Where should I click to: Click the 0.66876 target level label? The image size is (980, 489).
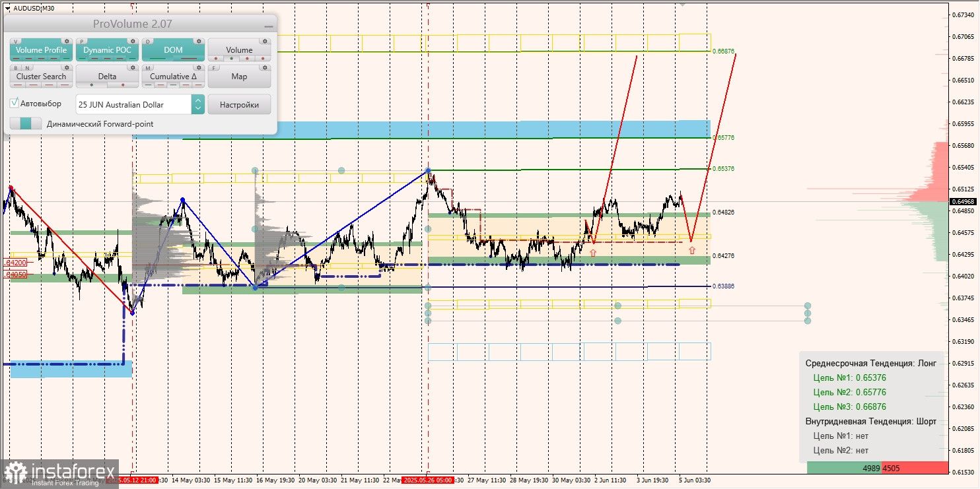click(724, 51)
